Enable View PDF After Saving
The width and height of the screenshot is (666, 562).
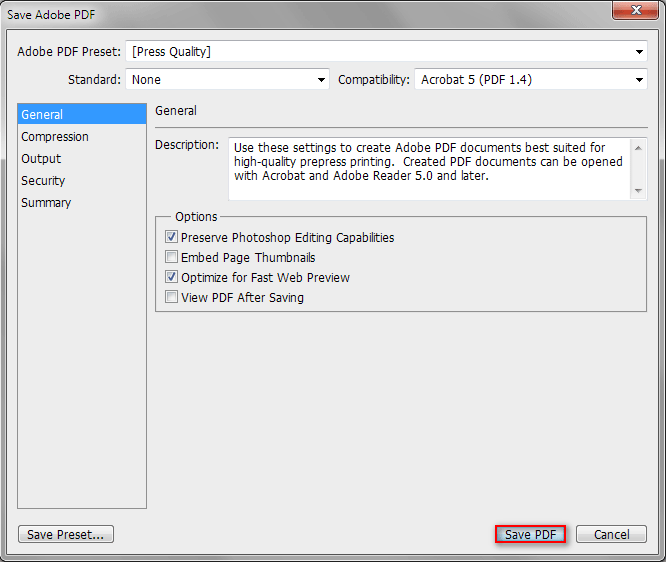pyautogui.click(x=172, y=297)
